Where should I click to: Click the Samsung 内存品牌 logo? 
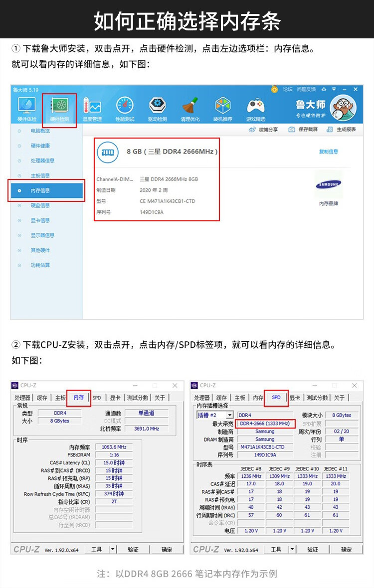[329, 184]
